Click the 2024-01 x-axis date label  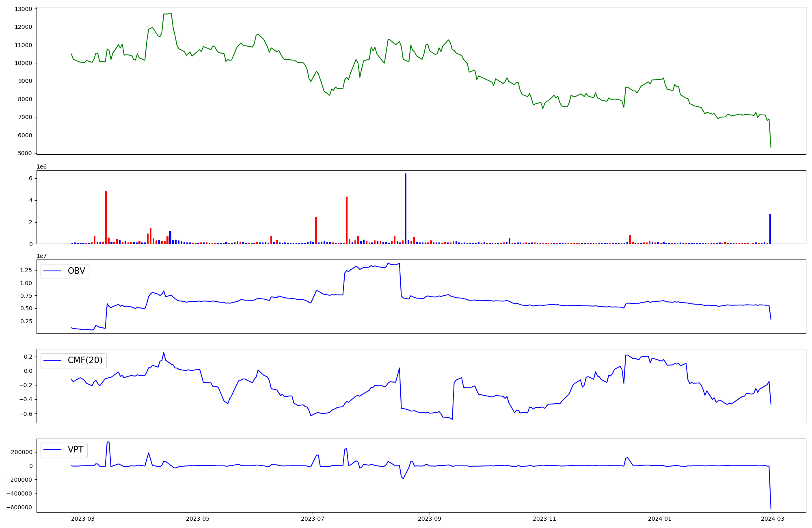coord(660,519)
